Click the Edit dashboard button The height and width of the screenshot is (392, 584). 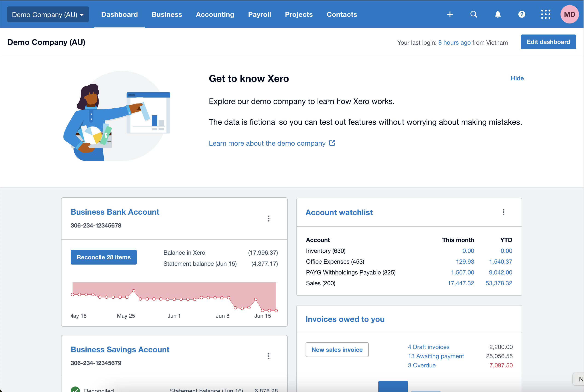(x=548, y=42)
